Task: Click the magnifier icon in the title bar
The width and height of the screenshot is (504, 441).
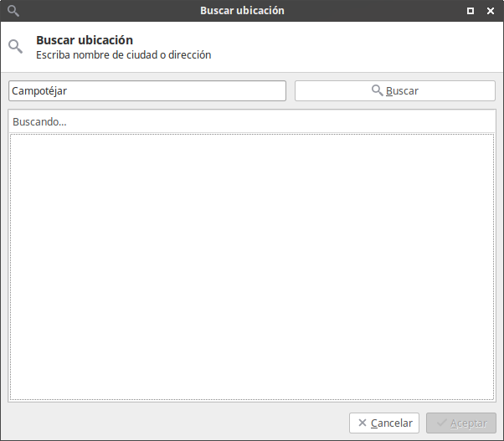Action: click(13, 11)
